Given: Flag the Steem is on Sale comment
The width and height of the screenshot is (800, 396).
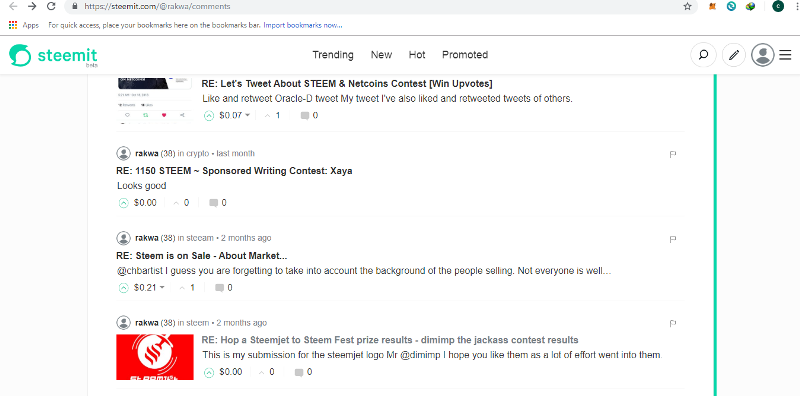Looking at the screenshot, I should pyautogui.click(x=672, y=239).
